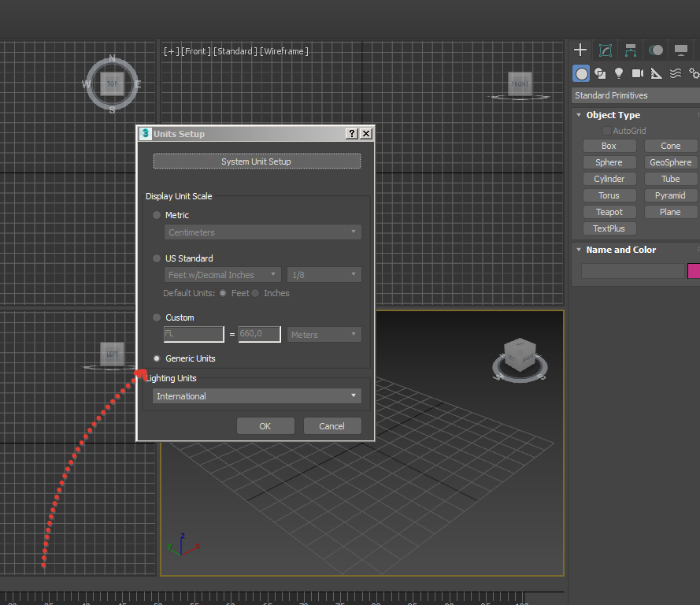
Task: Open the Display panel icon
Action: click(681, 50)
